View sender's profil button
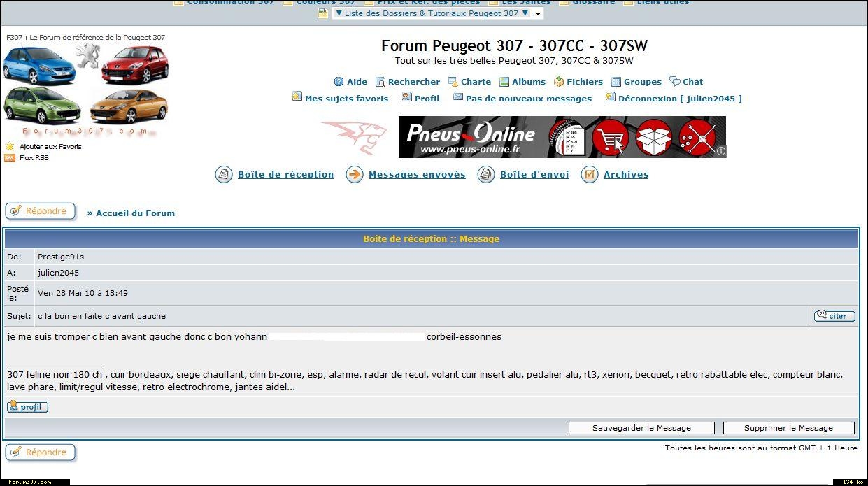The image size is (868, 486). coord(28,407)
